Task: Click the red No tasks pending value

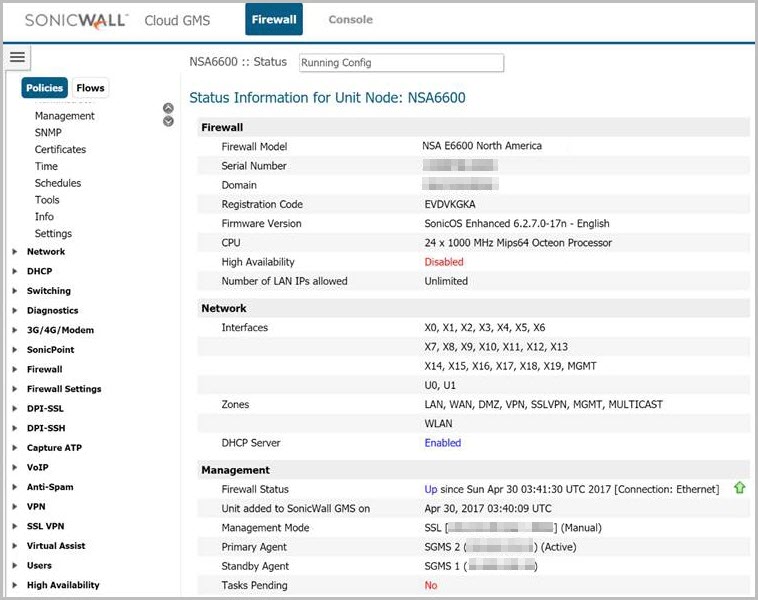Action: coord(431,585)
